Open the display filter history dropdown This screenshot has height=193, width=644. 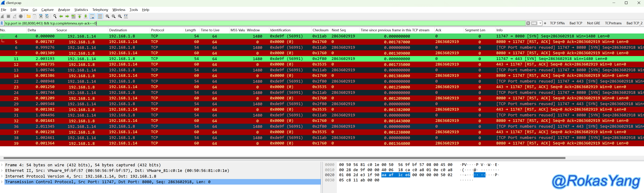click(540, 23)
